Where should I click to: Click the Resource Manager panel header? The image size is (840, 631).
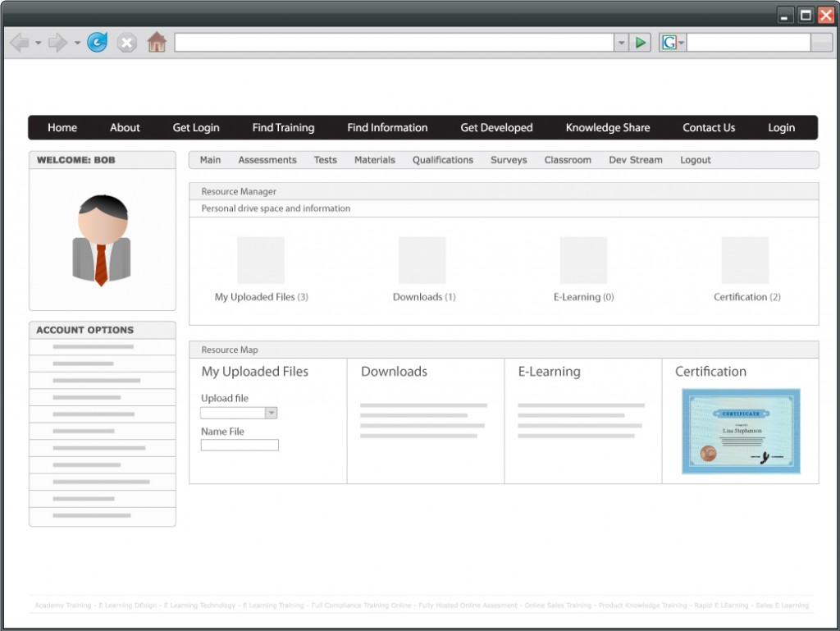pos(504,191)
